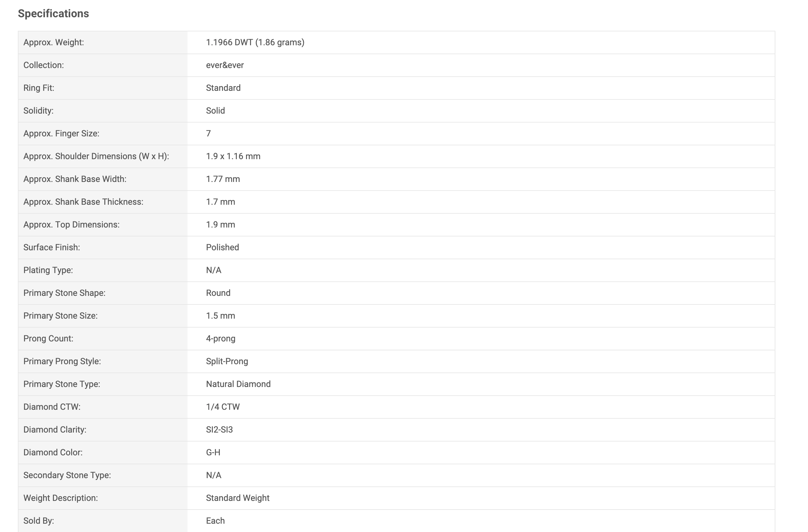Click the SI2-SI3 clarity value
Viewport: 808px width, 532px height.
point(219,429)
